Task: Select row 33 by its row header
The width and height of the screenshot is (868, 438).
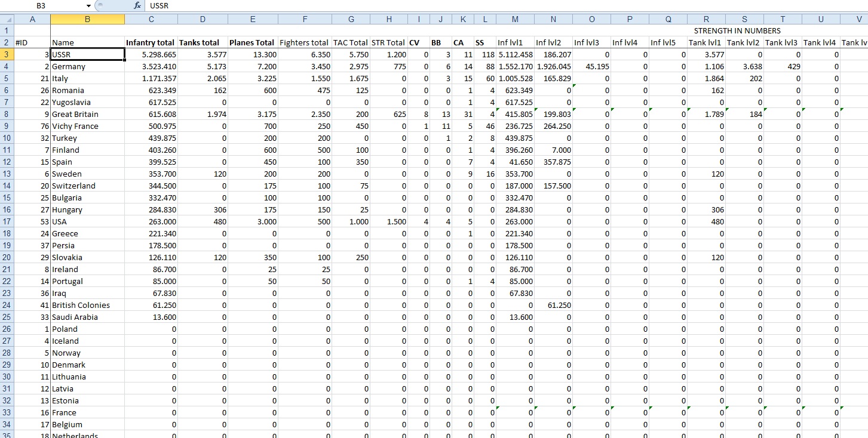Action: [x=7, y=412]
